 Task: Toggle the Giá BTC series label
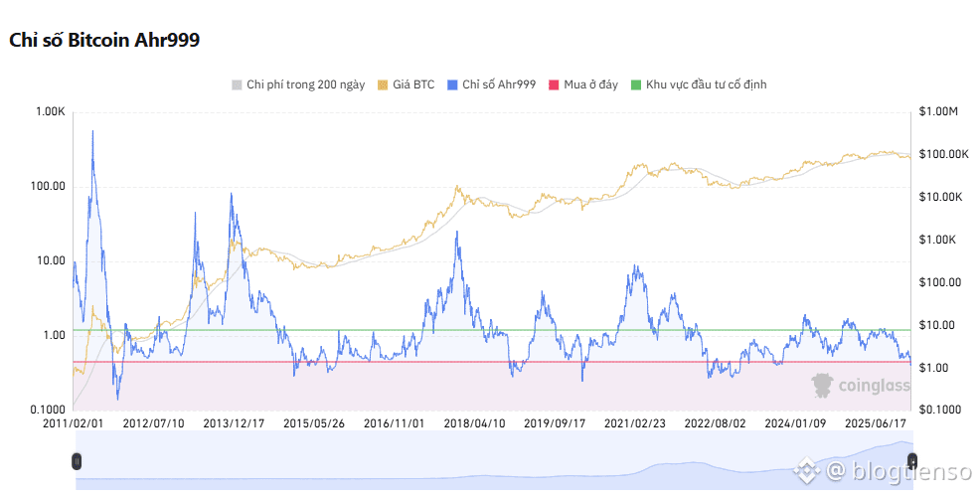click(x=413, y=85)
